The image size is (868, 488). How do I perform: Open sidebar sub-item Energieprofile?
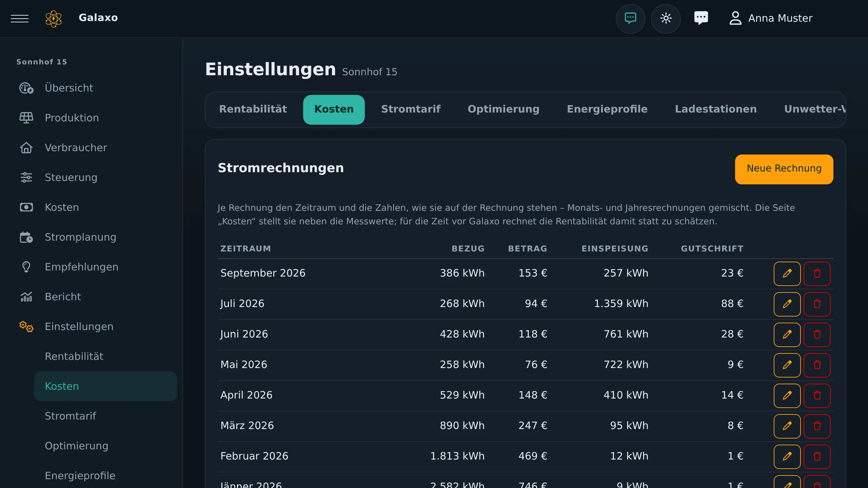click(105, 475)
